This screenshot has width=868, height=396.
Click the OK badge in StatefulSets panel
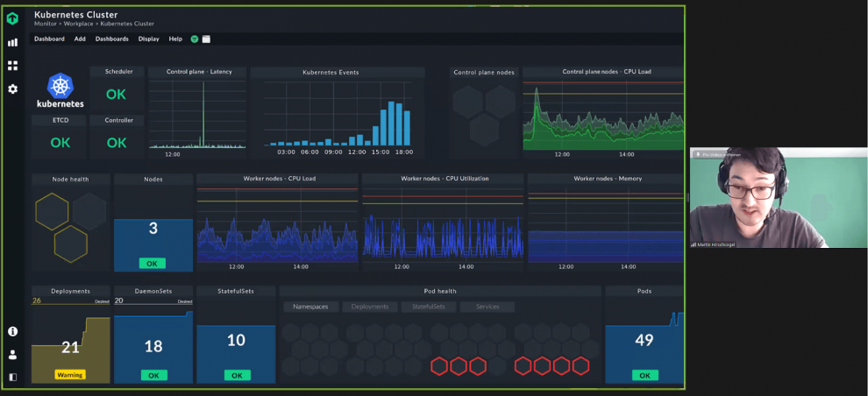[x=237, y=376]
